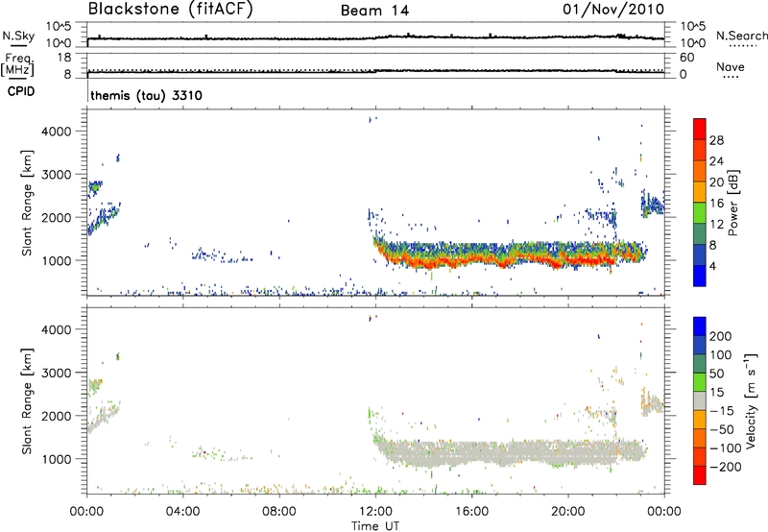Select the '12:00' time tick label
This screenshot has height=532, width=768.
coord(375,512)
